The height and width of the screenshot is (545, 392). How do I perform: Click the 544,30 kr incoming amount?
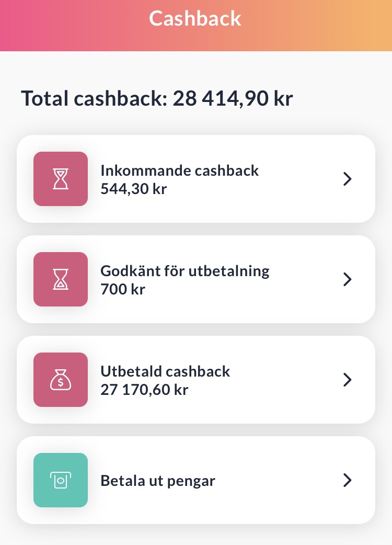click(134, 189)
